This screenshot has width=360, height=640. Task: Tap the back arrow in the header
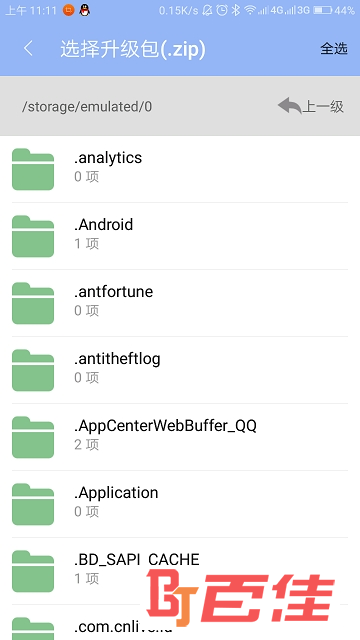[28, 49]
